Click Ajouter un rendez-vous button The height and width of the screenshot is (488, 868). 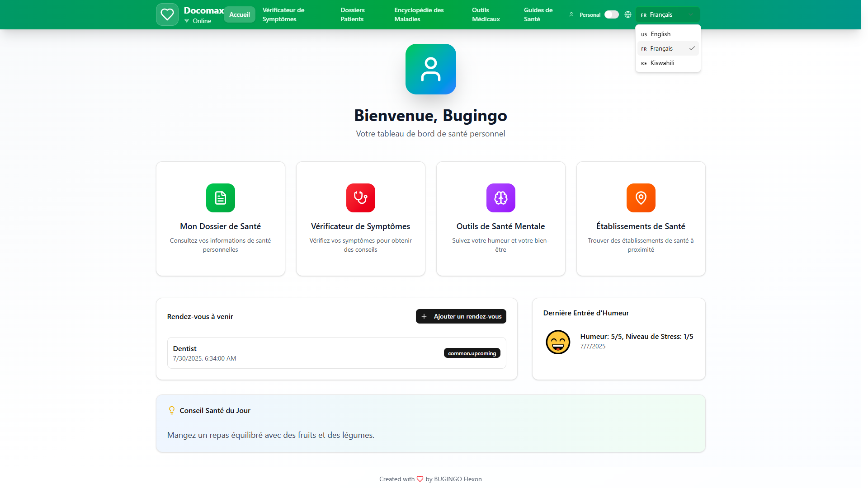[x=461, y=316]
